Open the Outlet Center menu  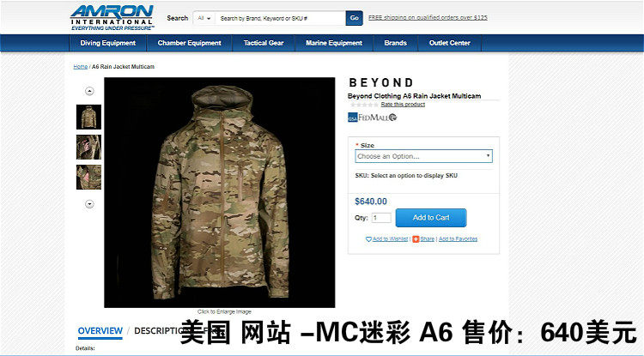[449, 43]
